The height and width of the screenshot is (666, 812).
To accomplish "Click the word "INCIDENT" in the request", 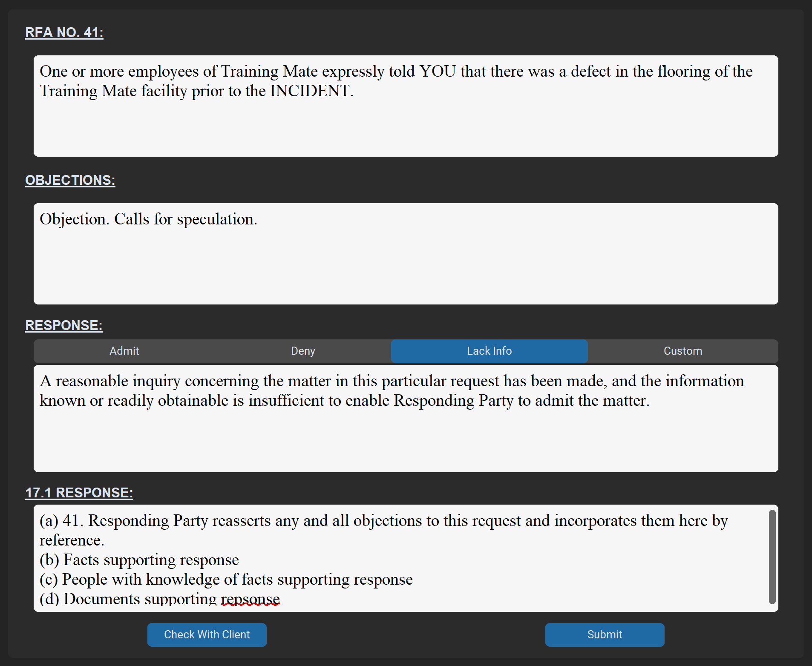I will coord(310,91).
